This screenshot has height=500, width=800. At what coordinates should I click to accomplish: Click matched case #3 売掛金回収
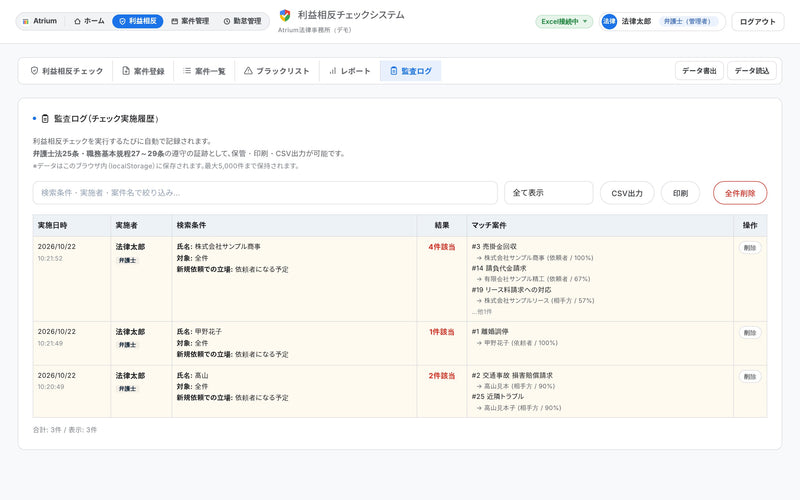[494, 246]
